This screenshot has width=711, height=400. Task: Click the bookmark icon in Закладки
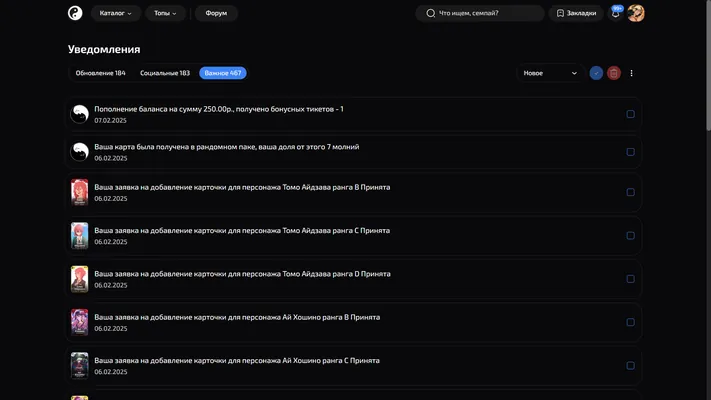[x=560, y=13]
